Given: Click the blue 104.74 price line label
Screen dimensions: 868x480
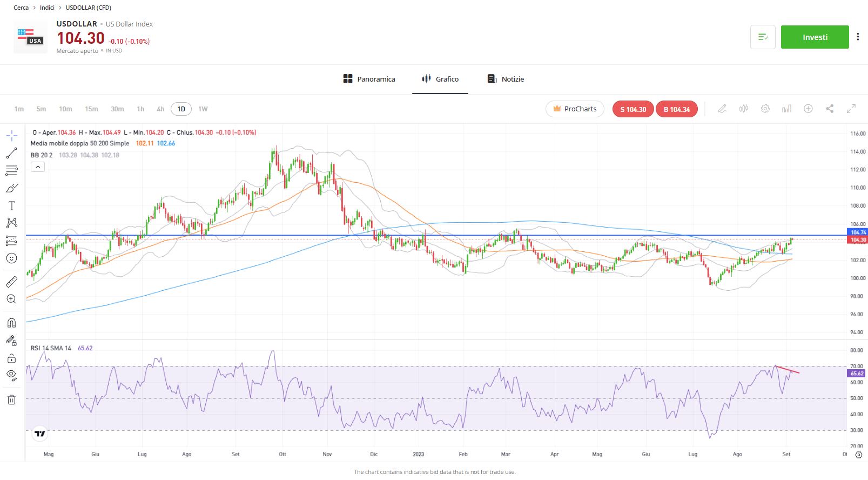Looking at the screenshot, I should tap(857, 232).
